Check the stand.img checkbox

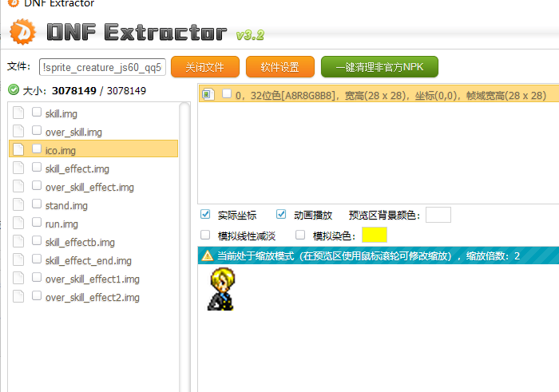click(37, 204)
